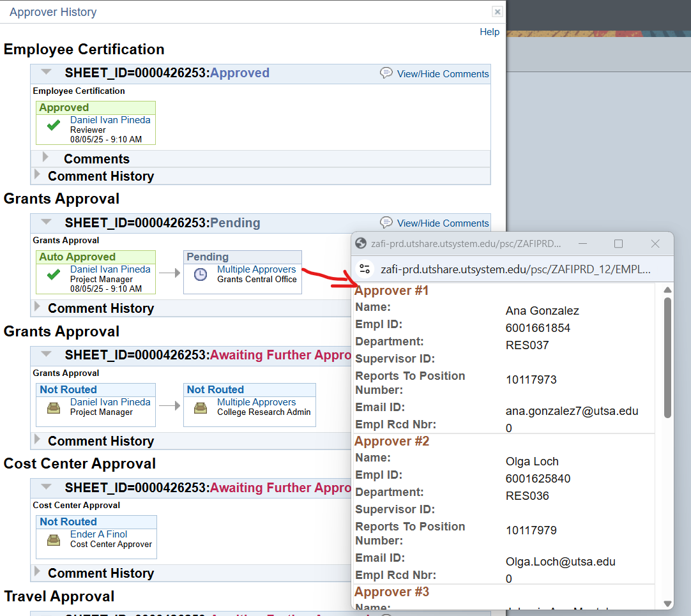Screen dimensions: 691x616
Task: Maximize the approver popup window
Action: [x=618, y=244]
